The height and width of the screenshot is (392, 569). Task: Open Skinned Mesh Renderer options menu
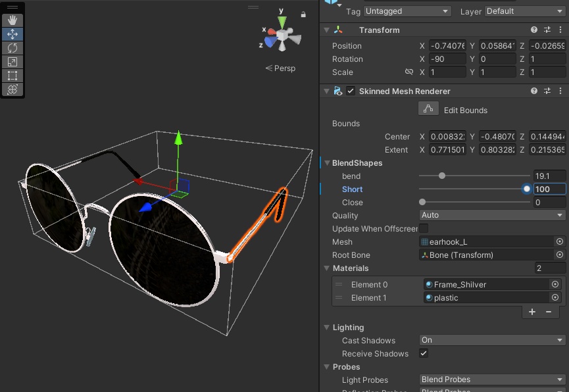coord(560,91)
